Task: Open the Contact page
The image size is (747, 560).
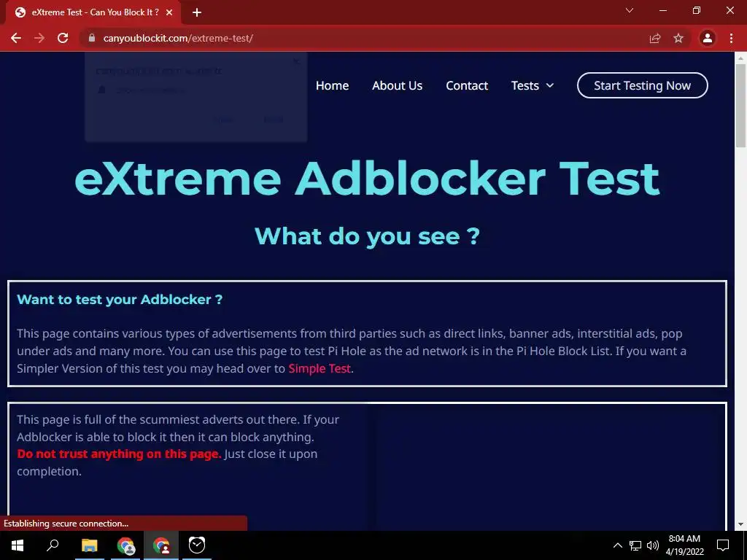Action: point(467,86)
